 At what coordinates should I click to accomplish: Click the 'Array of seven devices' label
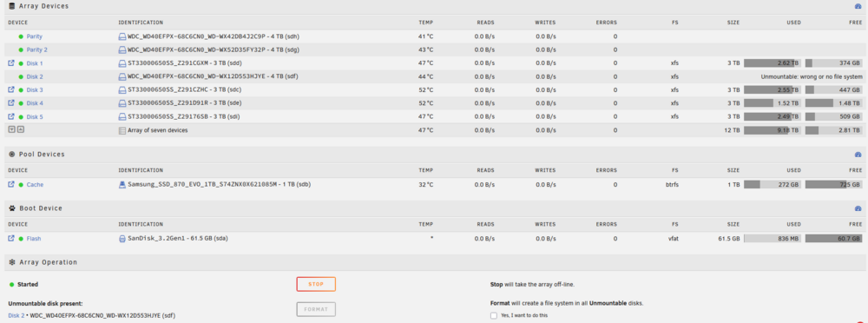coord(158,130)
